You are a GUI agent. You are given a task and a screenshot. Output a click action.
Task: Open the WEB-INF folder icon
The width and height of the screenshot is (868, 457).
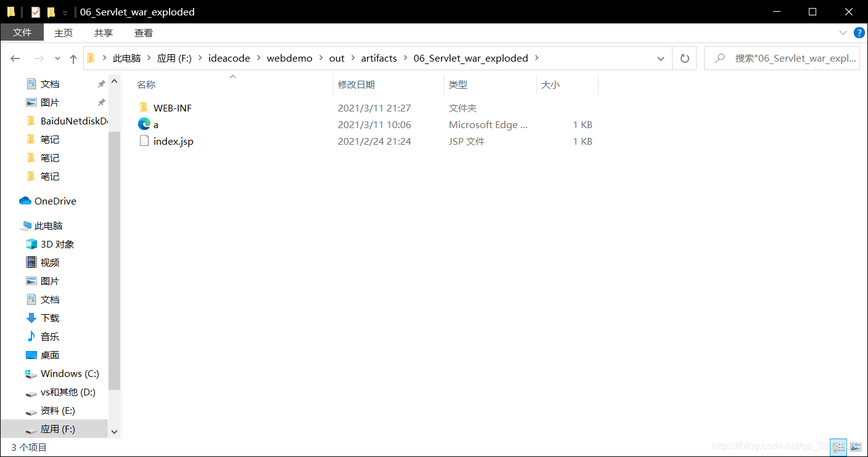[144, 108]
